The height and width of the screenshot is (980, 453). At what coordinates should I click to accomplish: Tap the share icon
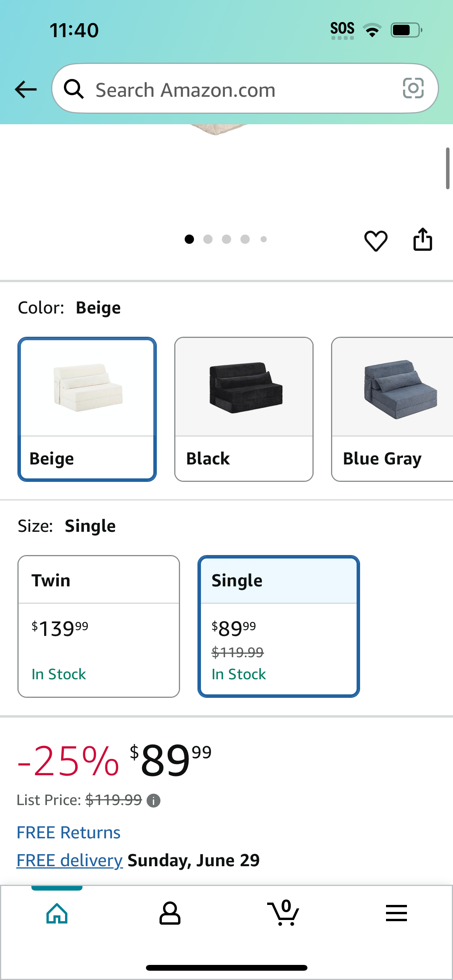(x=422, y=240)
